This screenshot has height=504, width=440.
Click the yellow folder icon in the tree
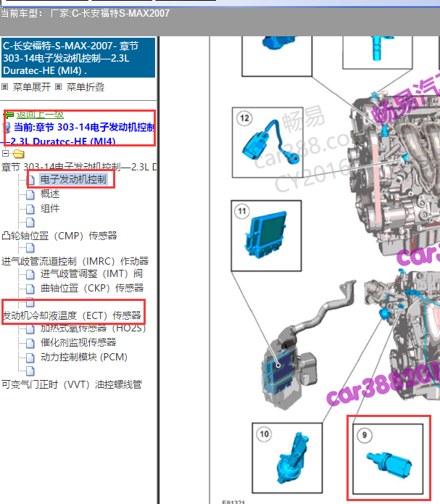click(x=19, y=154)
